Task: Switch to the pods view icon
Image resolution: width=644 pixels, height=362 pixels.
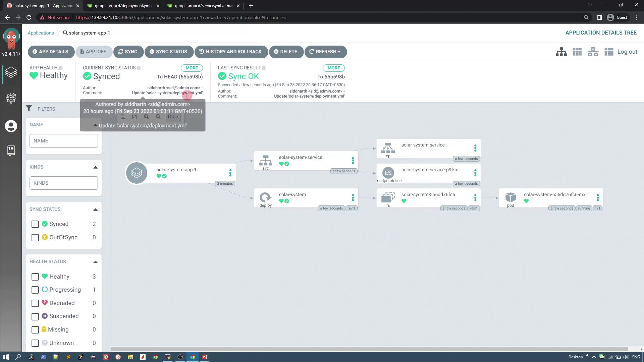Action: click(577, 52)
